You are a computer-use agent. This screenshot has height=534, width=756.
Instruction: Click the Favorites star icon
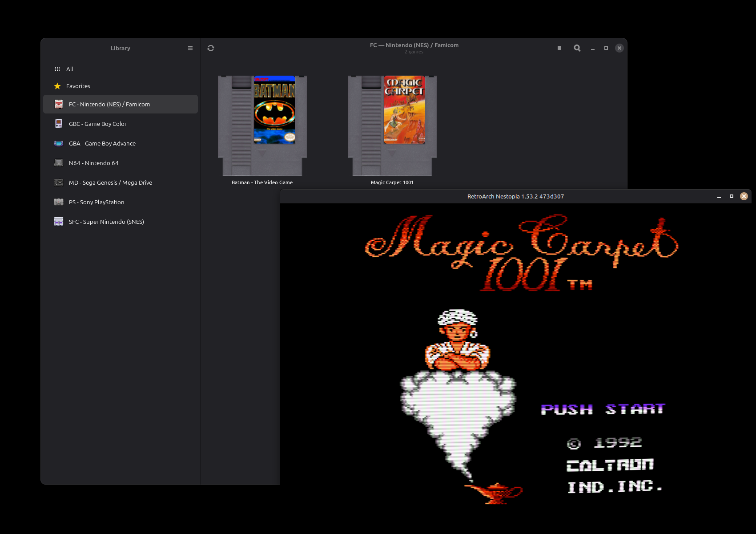tap(57, 86)
